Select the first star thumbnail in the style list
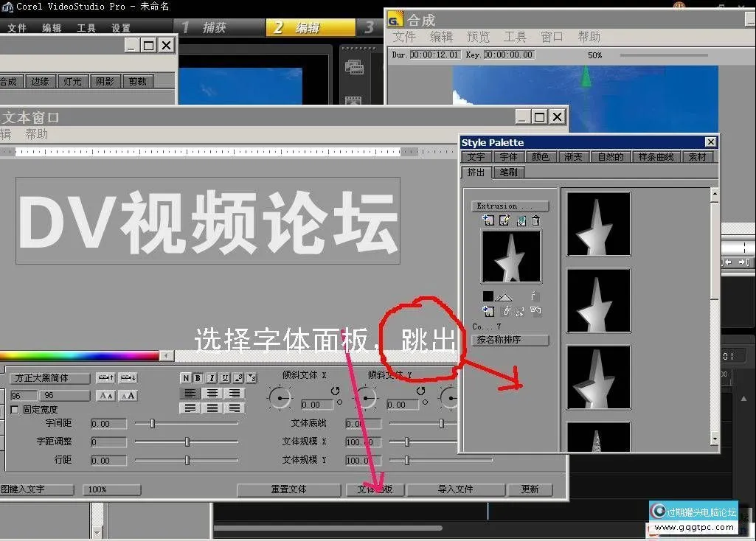756x541 pixels. pyautogui.click(x=598, y=225)
